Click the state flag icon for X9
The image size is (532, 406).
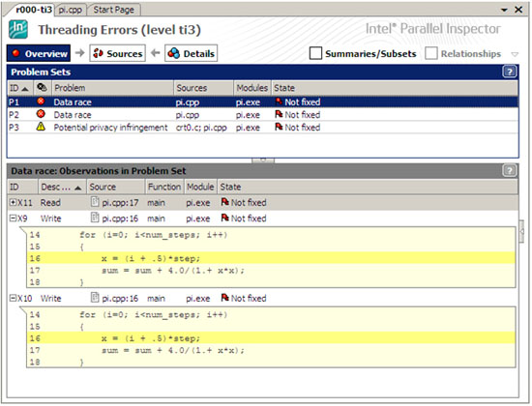click(x=224, y=217)
